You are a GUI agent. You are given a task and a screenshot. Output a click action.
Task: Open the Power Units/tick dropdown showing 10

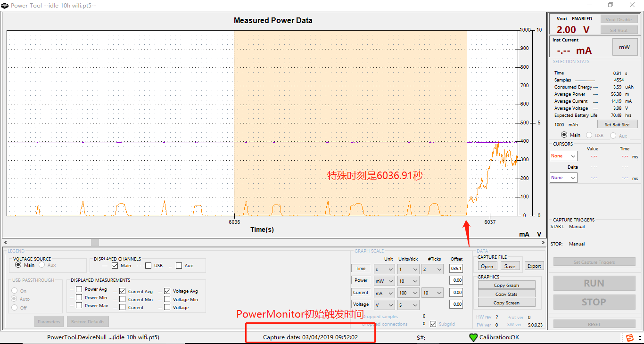[408, 281]
